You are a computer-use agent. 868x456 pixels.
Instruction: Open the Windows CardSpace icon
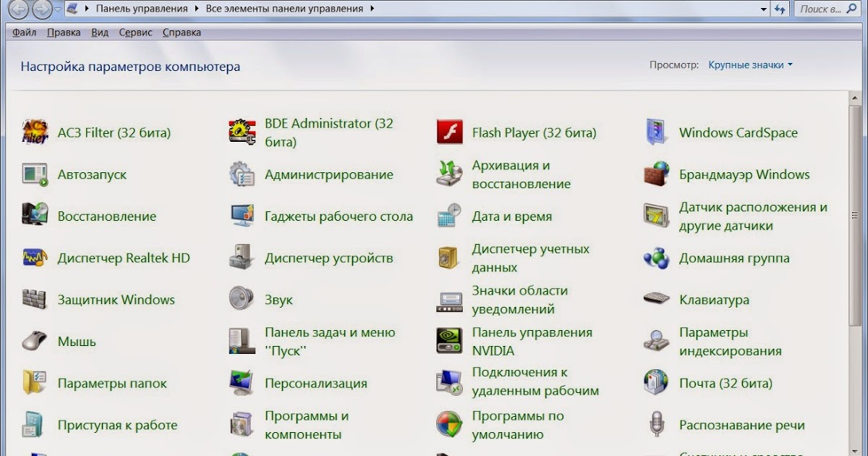[657, 132]
